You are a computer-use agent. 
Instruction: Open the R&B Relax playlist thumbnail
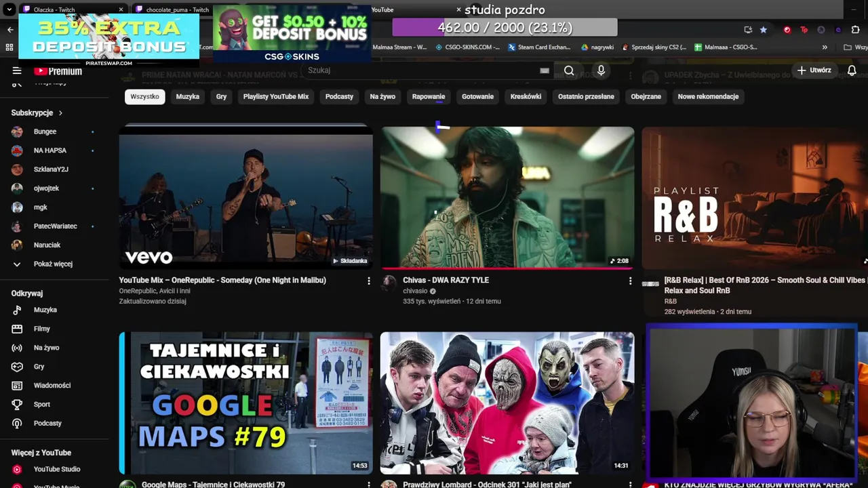tap(755, 197)
